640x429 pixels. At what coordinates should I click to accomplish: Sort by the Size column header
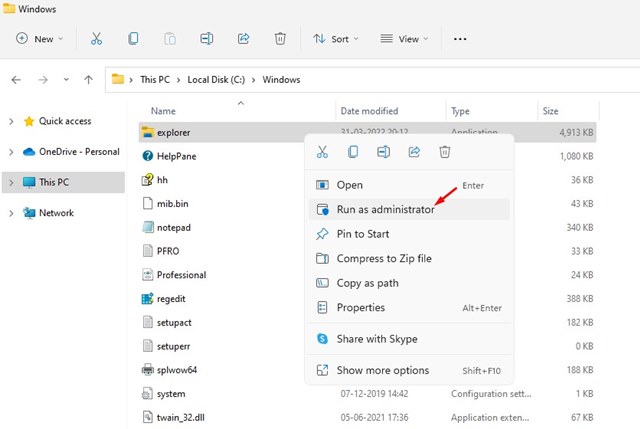click(550, 111)
